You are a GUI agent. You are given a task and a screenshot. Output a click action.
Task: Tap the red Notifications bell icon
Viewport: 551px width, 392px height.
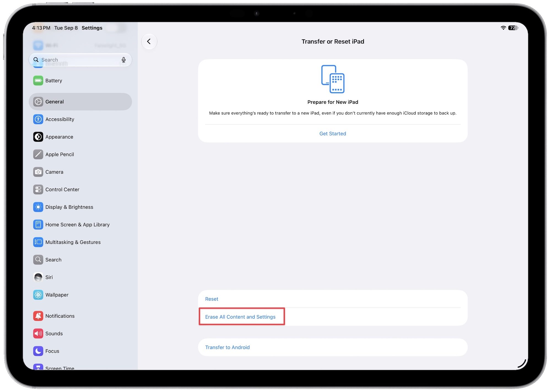click(x=38, y=316)
